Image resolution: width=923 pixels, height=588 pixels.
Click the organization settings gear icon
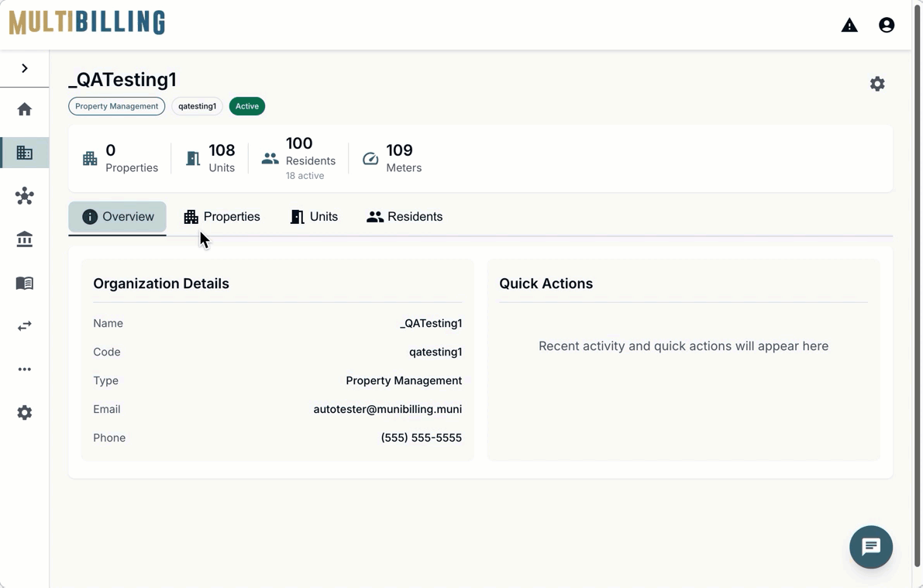[x=877, y=84]
